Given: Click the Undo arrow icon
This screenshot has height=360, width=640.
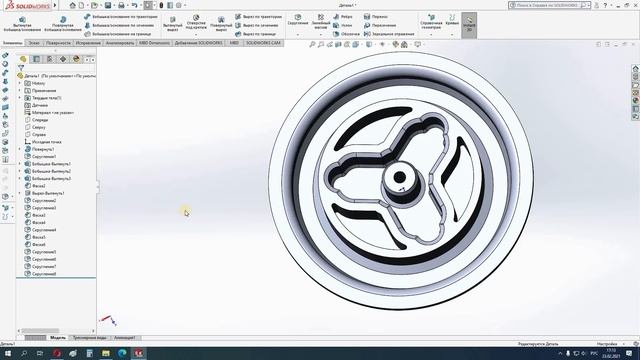Looking at the screenshot, I should (x=134, y=5).
